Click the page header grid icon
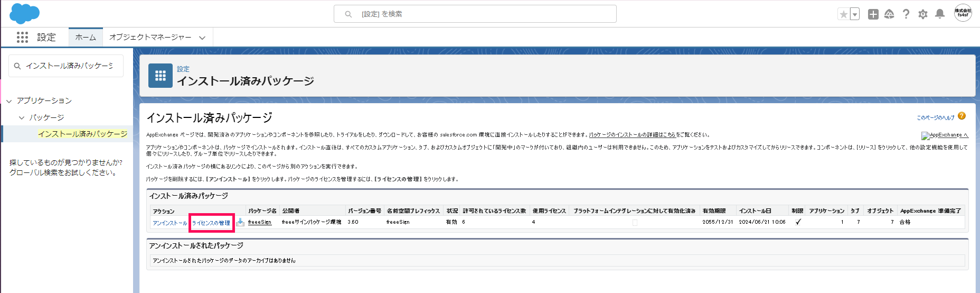 click(161, 76)
